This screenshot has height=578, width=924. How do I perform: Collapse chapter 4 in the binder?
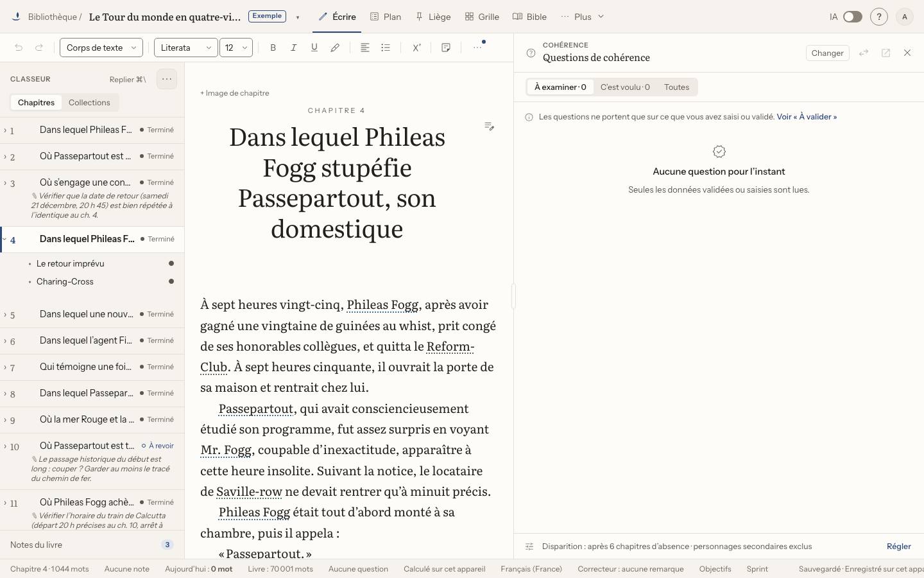[5, 239]
